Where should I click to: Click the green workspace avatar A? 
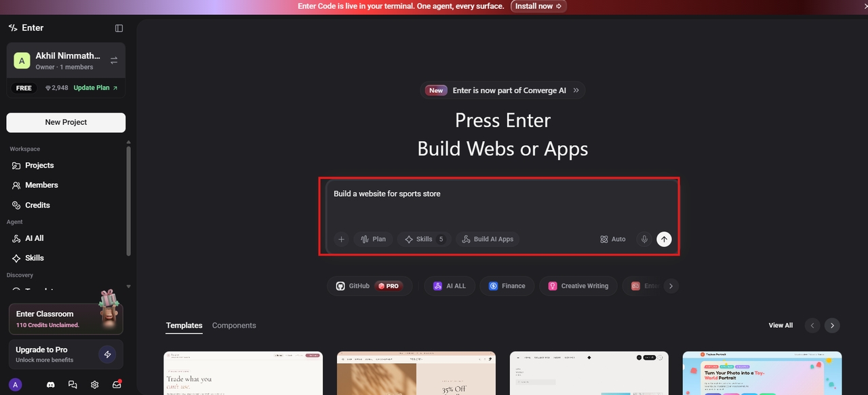coord(22,60)
